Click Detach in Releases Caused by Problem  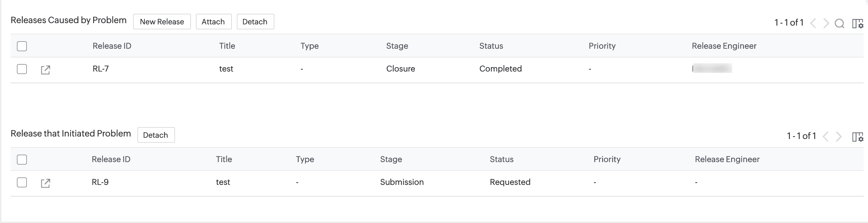point(255,22)
